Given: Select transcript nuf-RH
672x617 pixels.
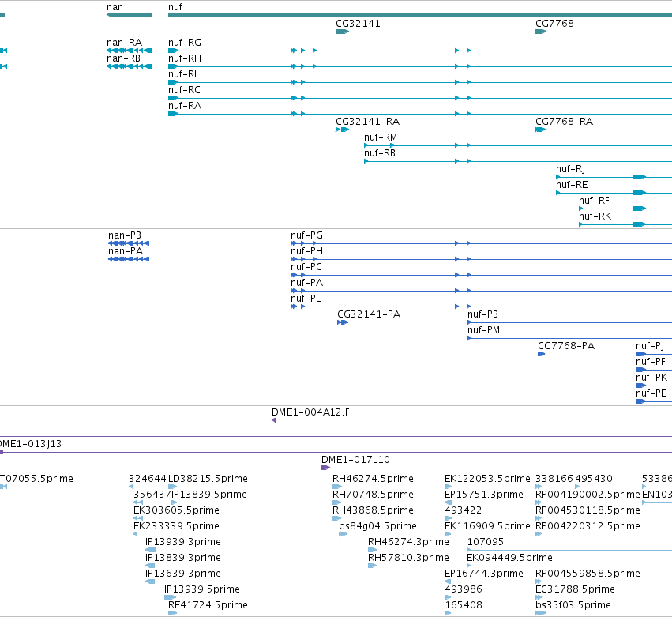Looking at the screenshot, I should pyautogui.click(x=185, y=58).
